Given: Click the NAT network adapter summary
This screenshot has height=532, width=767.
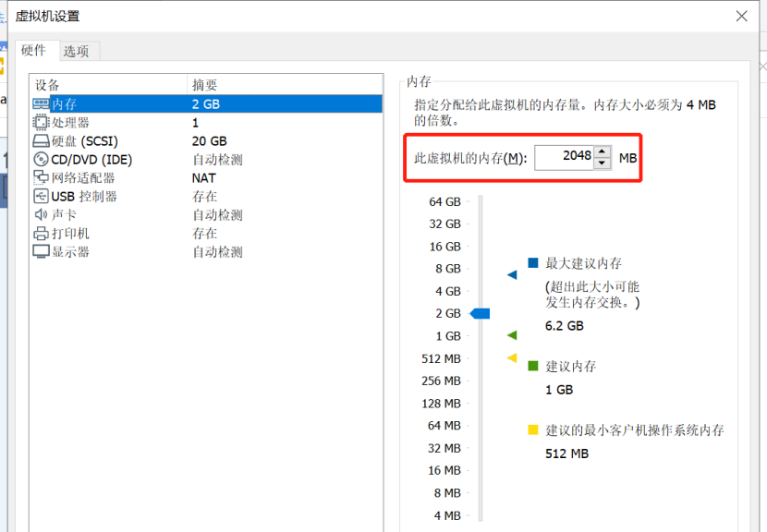Looking at the screenshot, I should click(x=204, y=178).
